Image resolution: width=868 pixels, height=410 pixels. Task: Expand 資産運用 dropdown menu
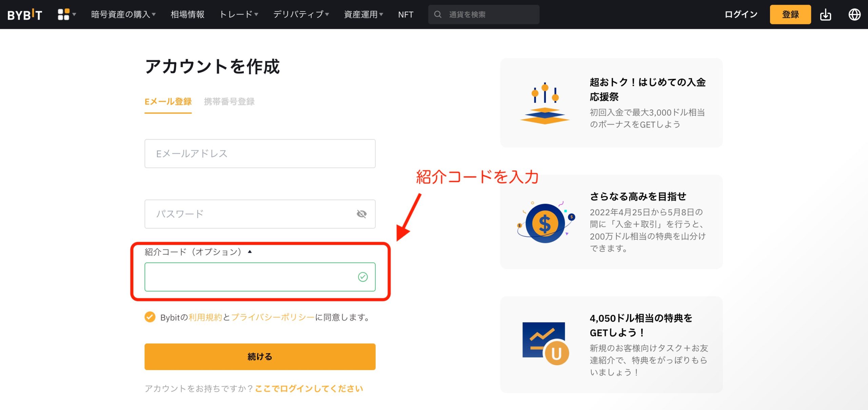coord(363,15)
